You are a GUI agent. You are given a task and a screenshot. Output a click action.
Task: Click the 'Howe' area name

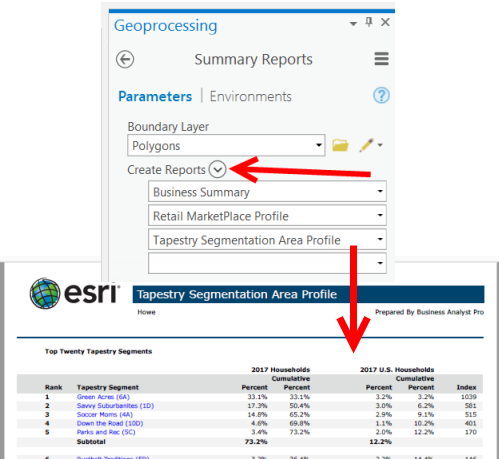pyautogui.click(x=146, y=312)
